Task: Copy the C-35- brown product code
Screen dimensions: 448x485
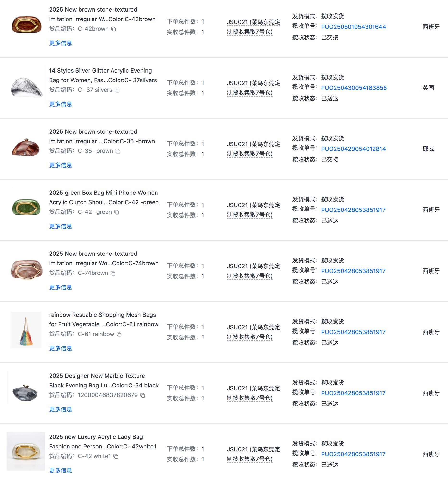Action: click(x=118, y=151)
